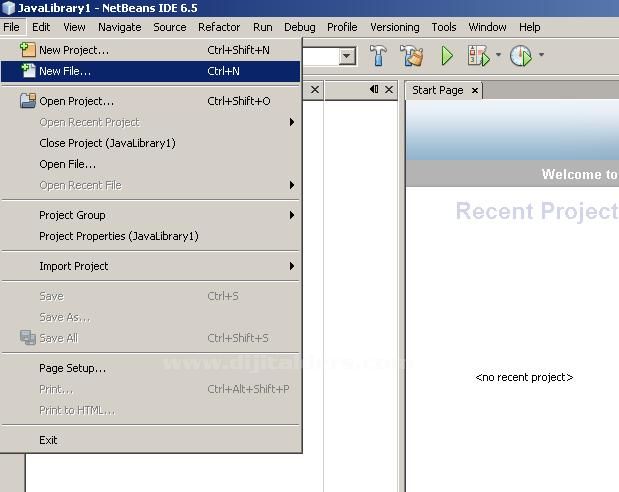Open Project Properties (JavaLibrary1)
The height and width of the screenshot is (492, 619).
click(150, 236)
